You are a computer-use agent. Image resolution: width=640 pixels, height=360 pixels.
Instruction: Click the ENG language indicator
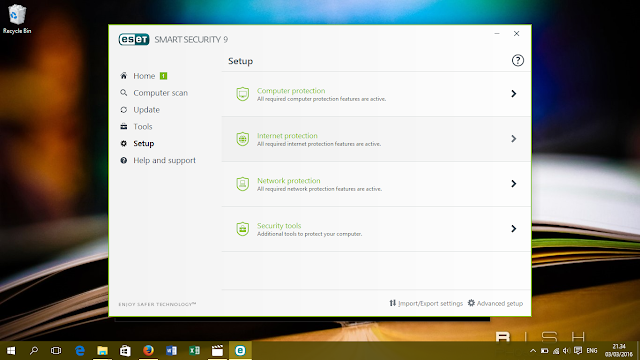592,351
